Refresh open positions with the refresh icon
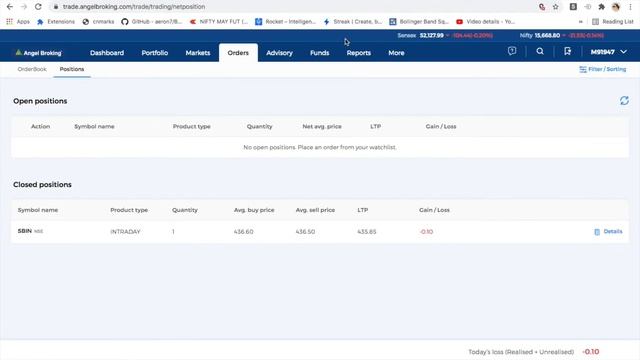The width and height of the screenshot is (640, 360). tap(624, 100)
